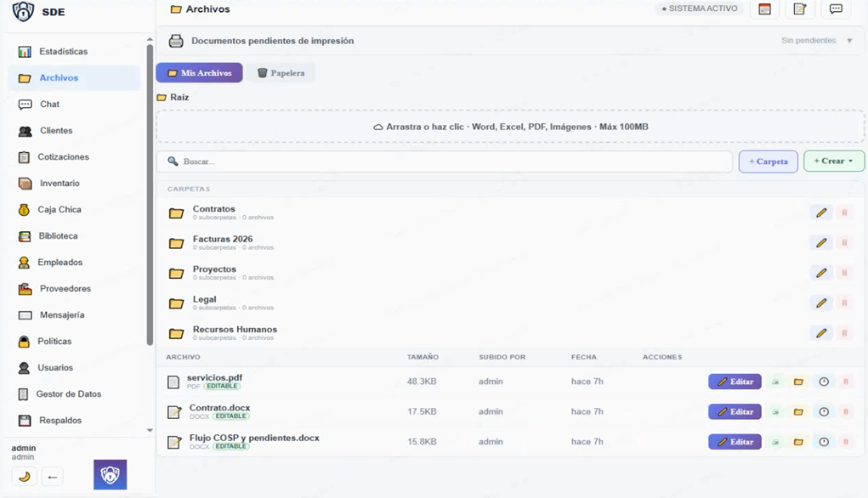This screenshot has height=498, width=868.
Task: Click delete icon for Flujo COSP y pendientes.docx
Action: coord(845,442)
